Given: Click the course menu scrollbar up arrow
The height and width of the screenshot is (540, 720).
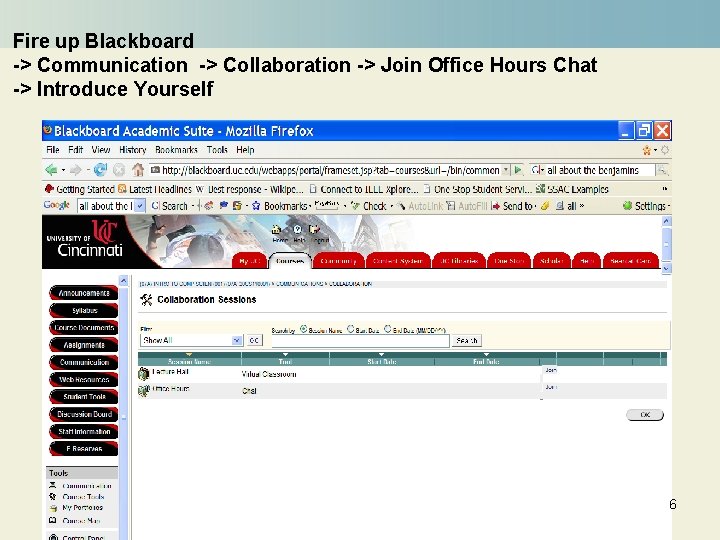Looking at the screenshot, I should tap(123, 280).
